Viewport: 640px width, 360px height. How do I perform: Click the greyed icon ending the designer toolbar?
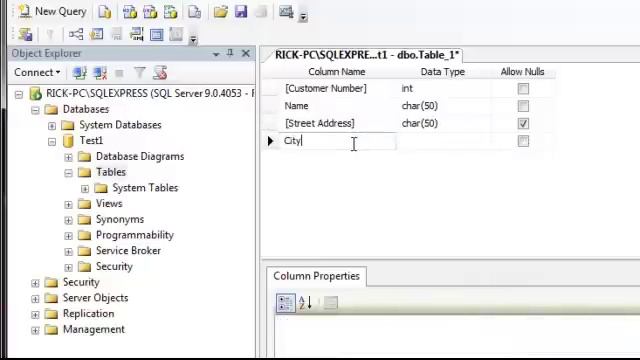click(176, 34)
